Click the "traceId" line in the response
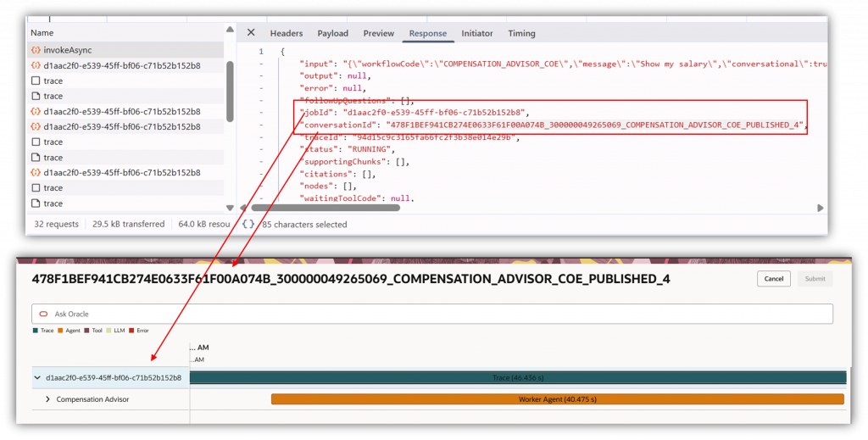This screenshot has width=868, height=440. [409, 136]
